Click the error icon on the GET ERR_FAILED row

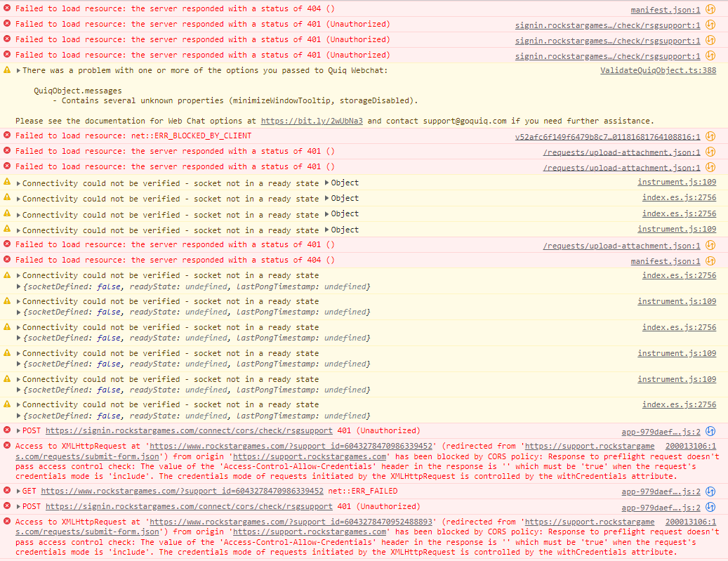pyautogui.click(x=7, y=490)
